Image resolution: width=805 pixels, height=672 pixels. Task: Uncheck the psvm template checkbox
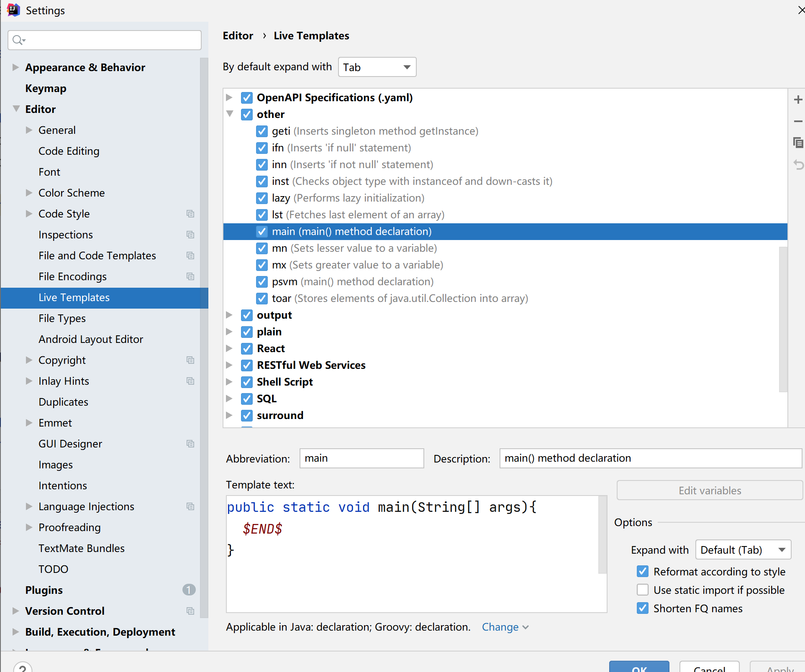coord(262,282)
